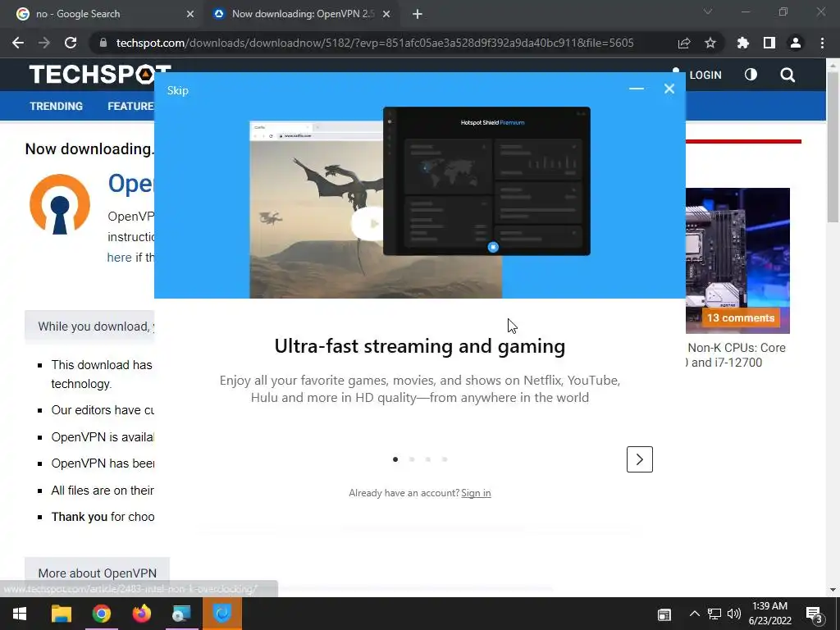Open the Windows Start menu
The height and width of the screenshot is (630, 840).
20,614
